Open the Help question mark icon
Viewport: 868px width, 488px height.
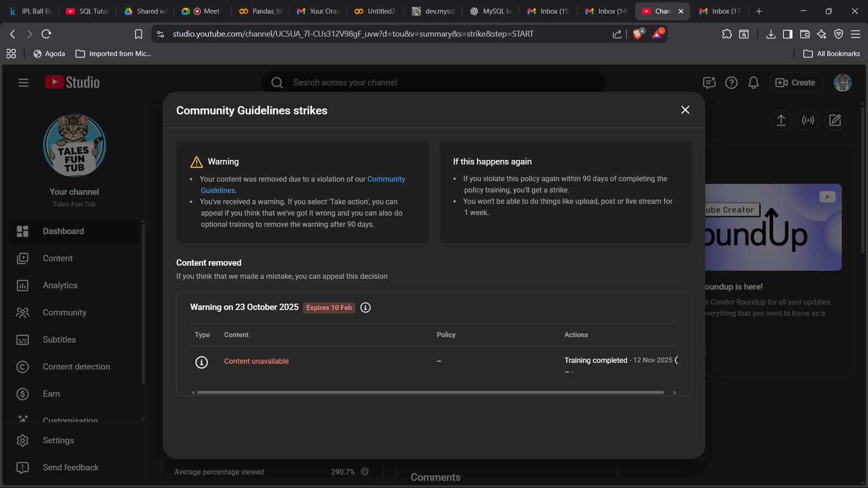(x=731, y=82)
